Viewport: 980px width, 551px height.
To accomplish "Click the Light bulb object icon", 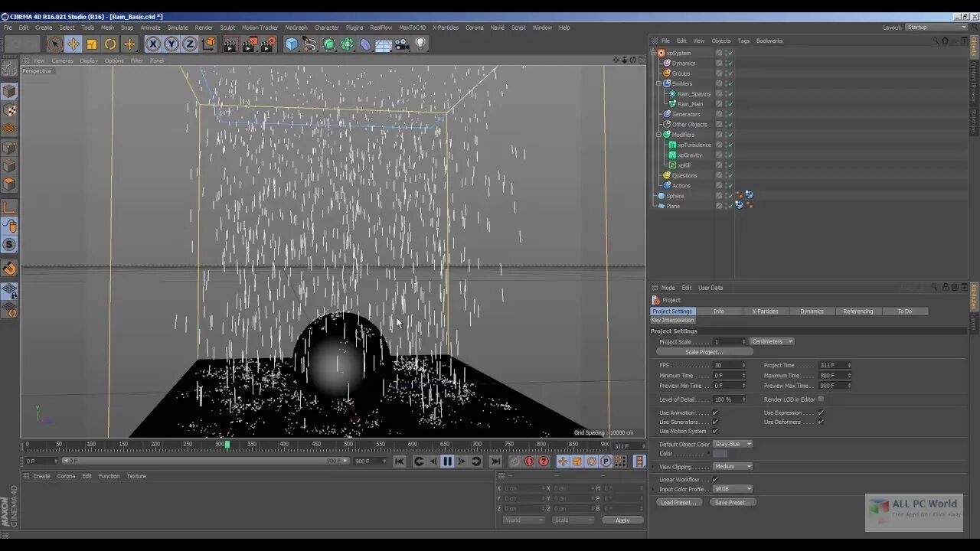I will pyautogui.click(x=420, y=44).
